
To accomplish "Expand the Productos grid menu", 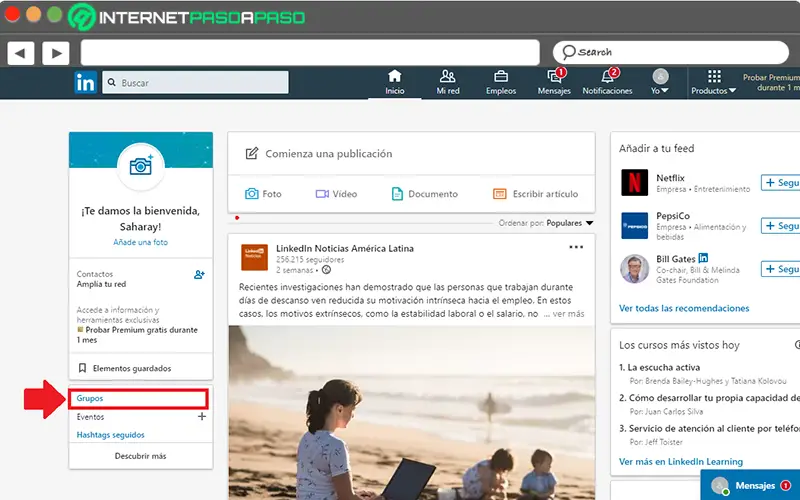I will (714, 82).
